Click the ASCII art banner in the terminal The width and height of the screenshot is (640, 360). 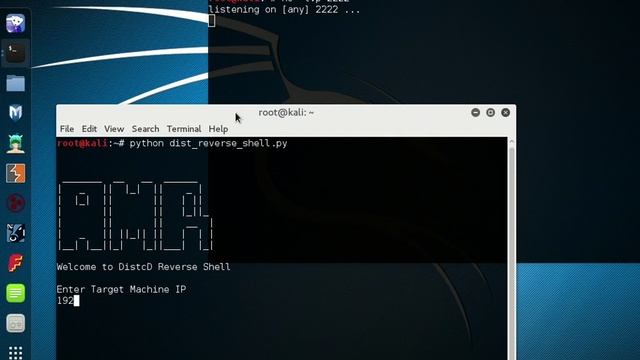click(x=135, y=216)
